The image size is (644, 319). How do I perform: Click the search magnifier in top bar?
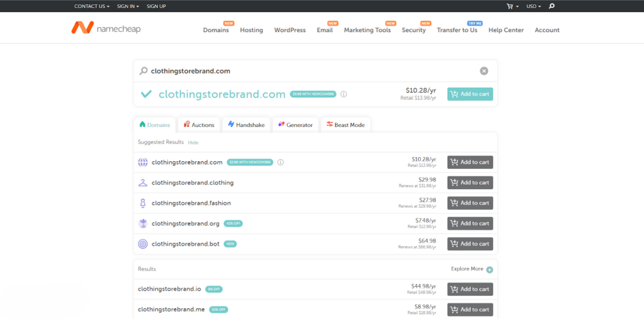[552, 6]
